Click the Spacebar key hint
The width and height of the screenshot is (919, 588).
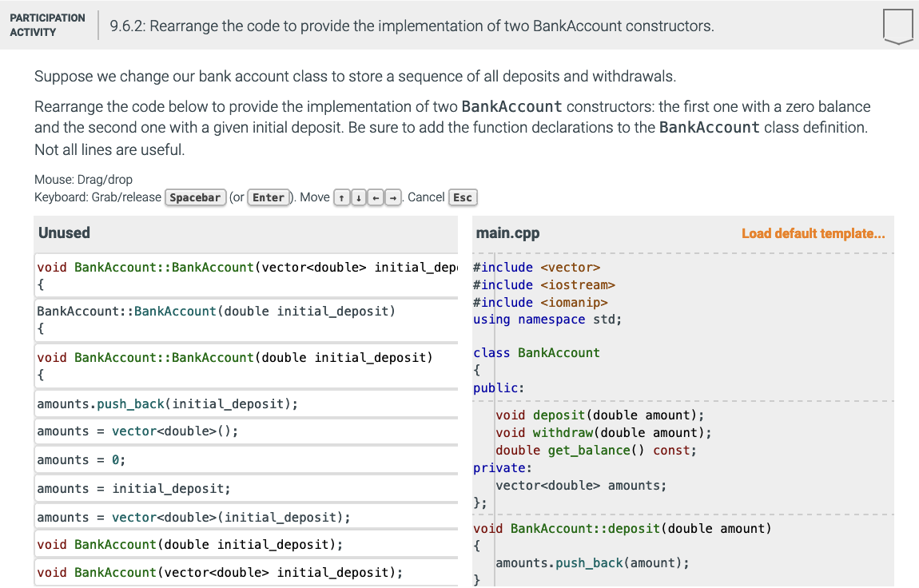[195, 198]
